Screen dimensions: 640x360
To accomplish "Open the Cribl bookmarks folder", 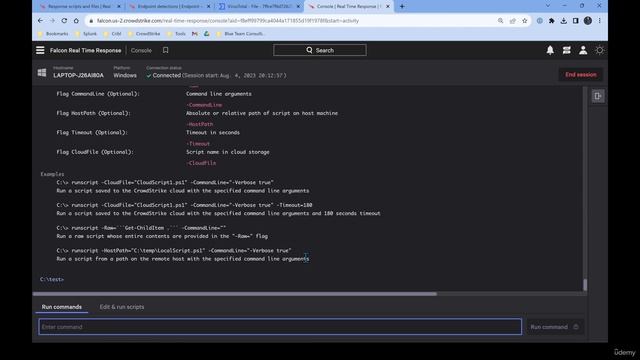I will pyautogui.click(x=112, y=34).
